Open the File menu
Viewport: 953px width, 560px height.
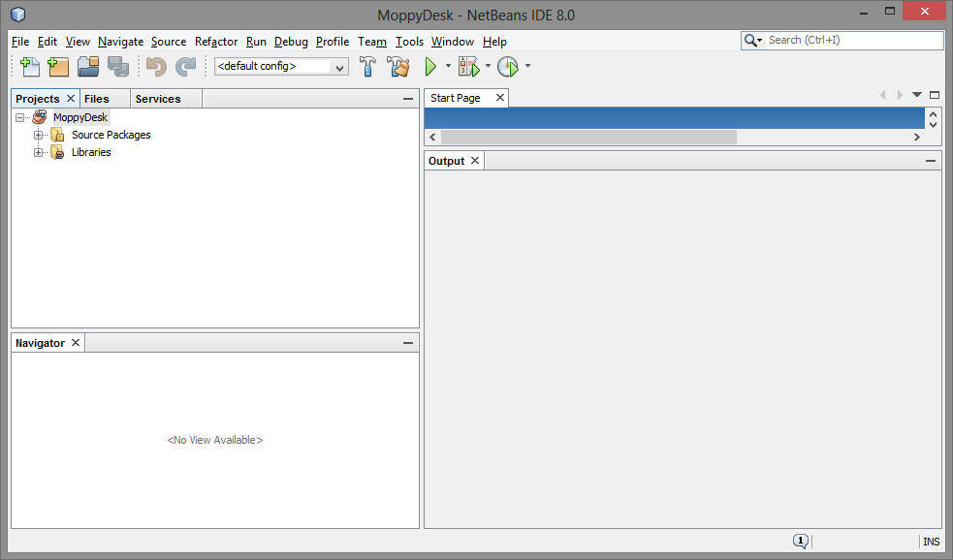click(20, 42)
